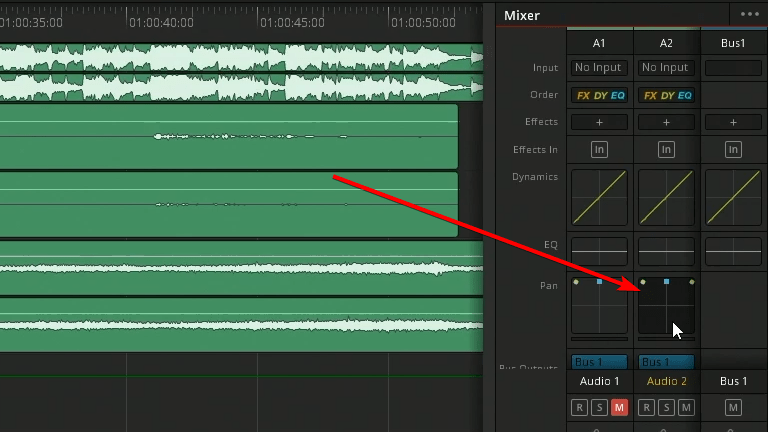
Task: Click EQ in the A1 order box
Action: pos(618,96)
